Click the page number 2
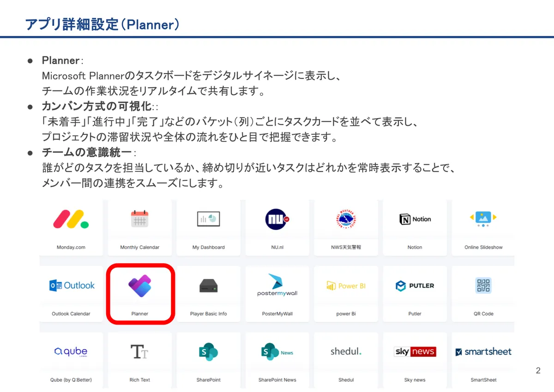The width and height of the screenshot is (554, 392). pos(538,370)
